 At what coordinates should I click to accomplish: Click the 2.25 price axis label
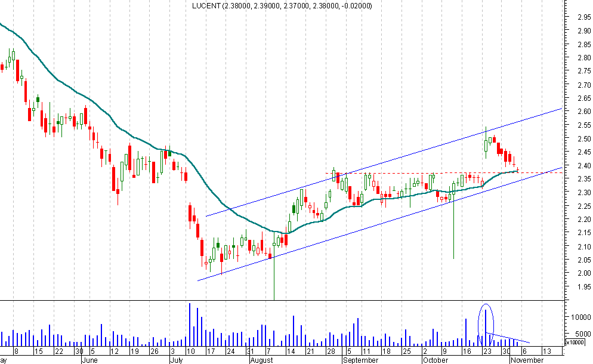coord(584,206)
